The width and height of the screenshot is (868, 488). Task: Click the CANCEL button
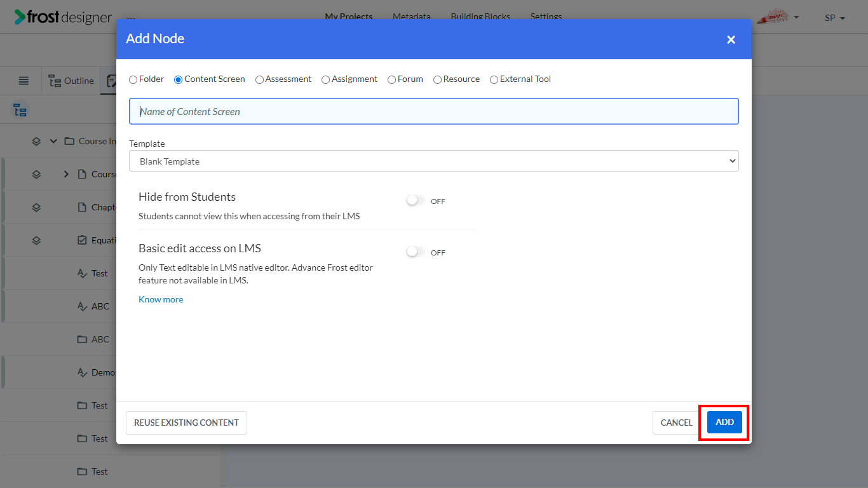click(676, 423)
